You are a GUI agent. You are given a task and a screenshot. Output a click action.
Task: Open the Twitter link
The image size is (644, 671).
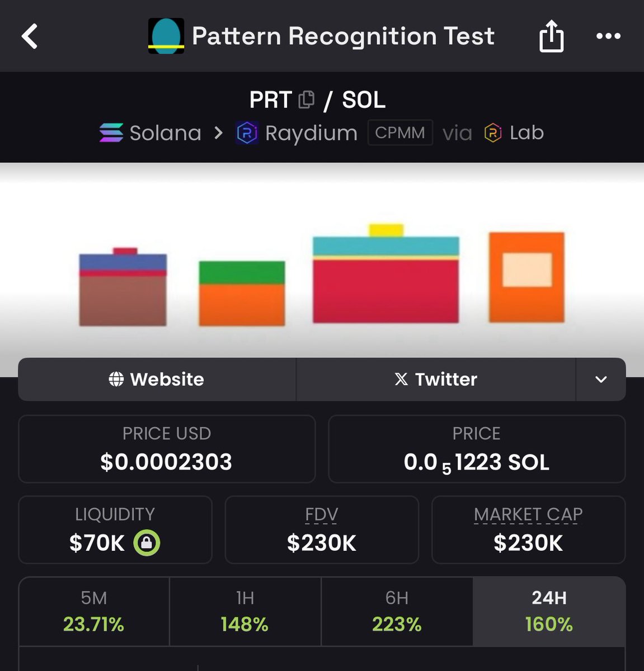point(436,379)
